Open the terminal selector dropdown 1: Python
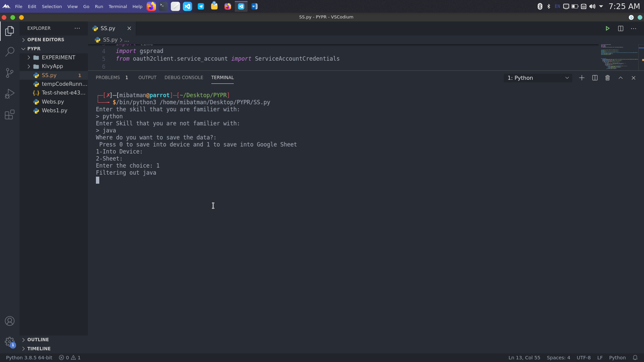This screenshot has width=644, height=362. (x=538, y=78)
